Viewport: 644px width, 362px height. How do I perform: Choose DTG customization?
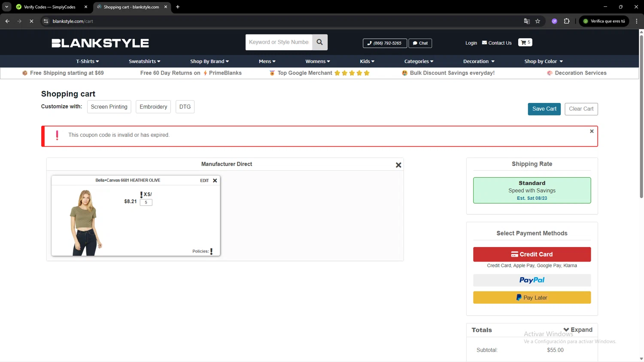(185, 107)
